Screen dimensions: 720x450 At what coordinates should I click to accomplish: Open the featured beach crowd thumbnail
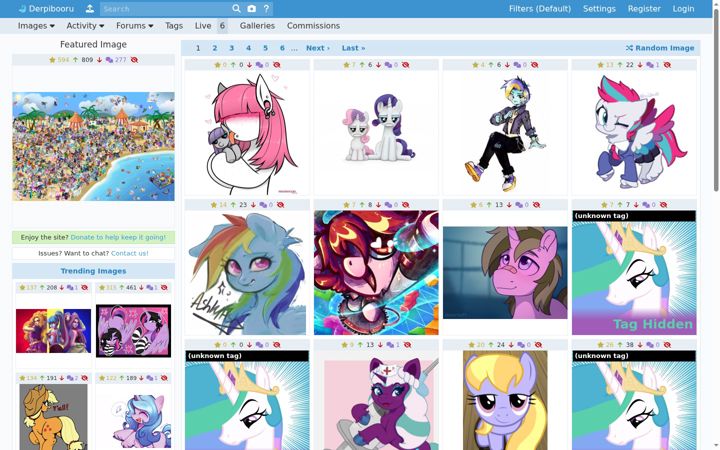93,146
